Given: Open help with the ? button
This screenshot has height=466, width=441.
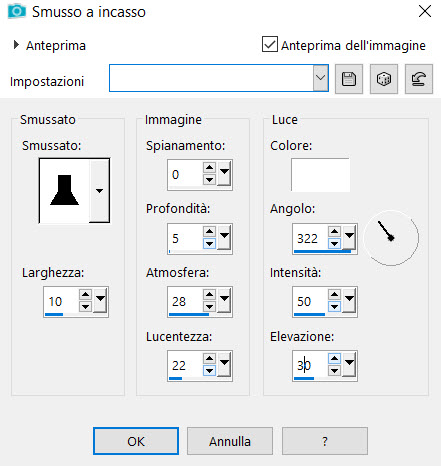Looking at the screenshot, I should (325, 441).
